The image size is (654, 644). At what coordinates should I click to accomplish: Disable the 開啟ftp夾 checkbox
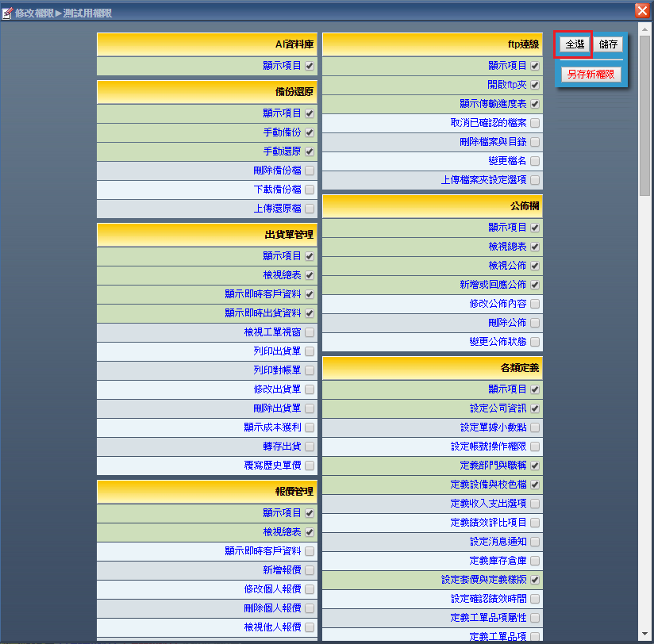pyautogui.click(x=535, y=85)
